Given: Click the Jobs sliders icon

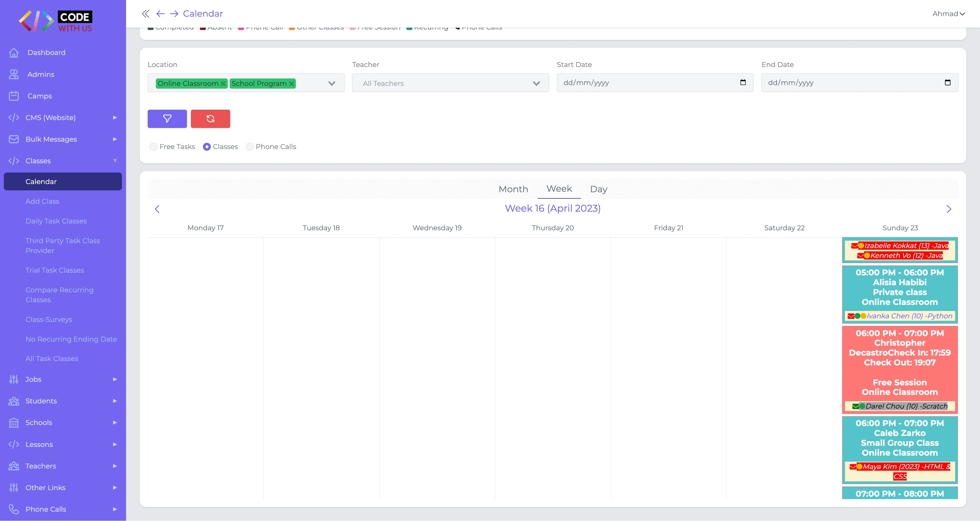Looking at the screenshot, I should pos(14,379).
